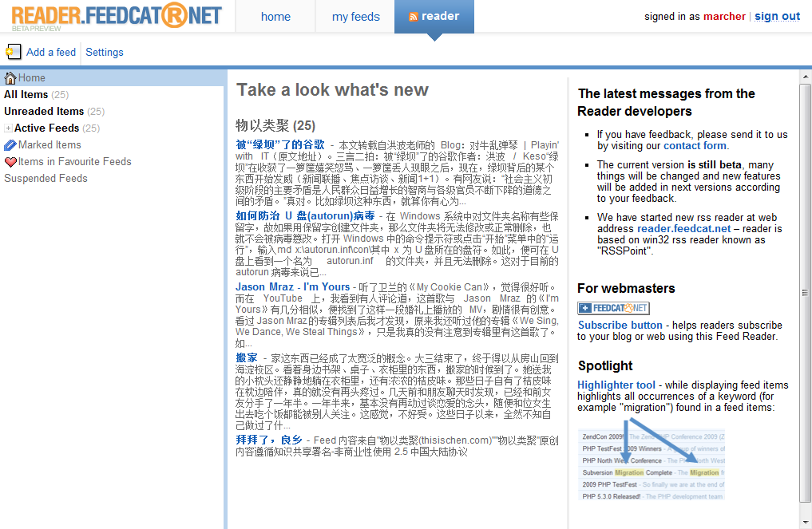Open the home tab
The height and width of the screenshot is (529, 812).
click(275, 17)
